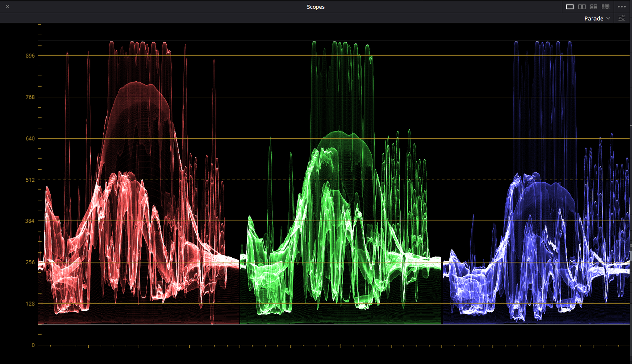Open the three-dot options menu

coord(622,7)
